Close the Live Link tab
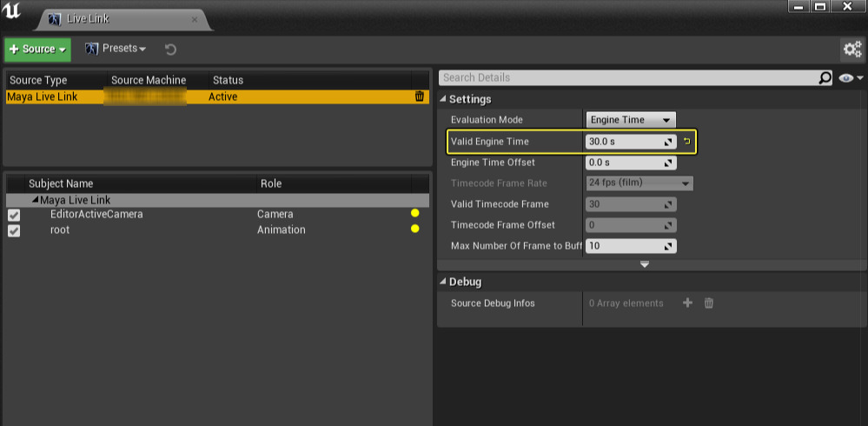 [x=195, y=19]
